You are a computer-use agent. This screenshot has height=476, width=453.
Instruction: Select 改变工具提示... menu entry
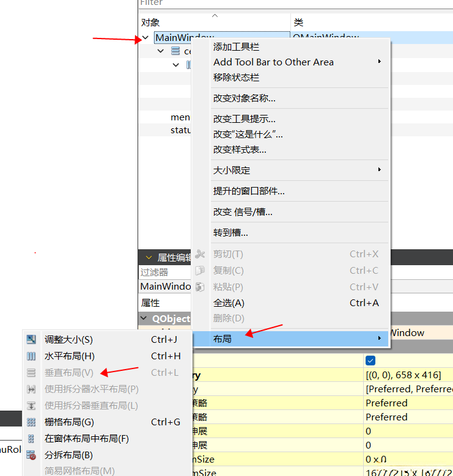(x=245, y=119)
